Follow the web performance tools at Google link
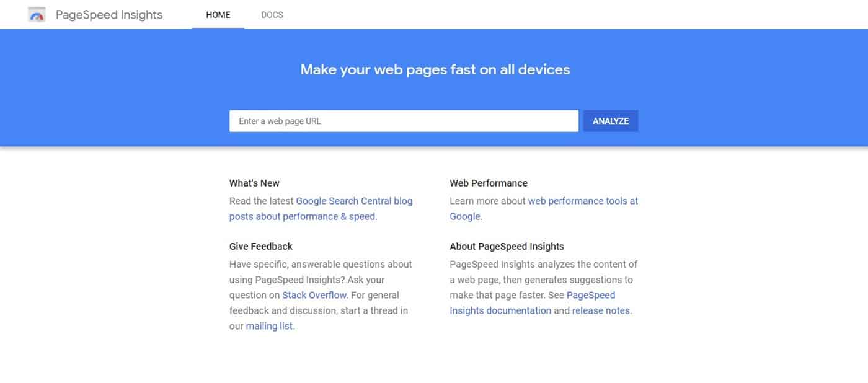 (583, 200)
